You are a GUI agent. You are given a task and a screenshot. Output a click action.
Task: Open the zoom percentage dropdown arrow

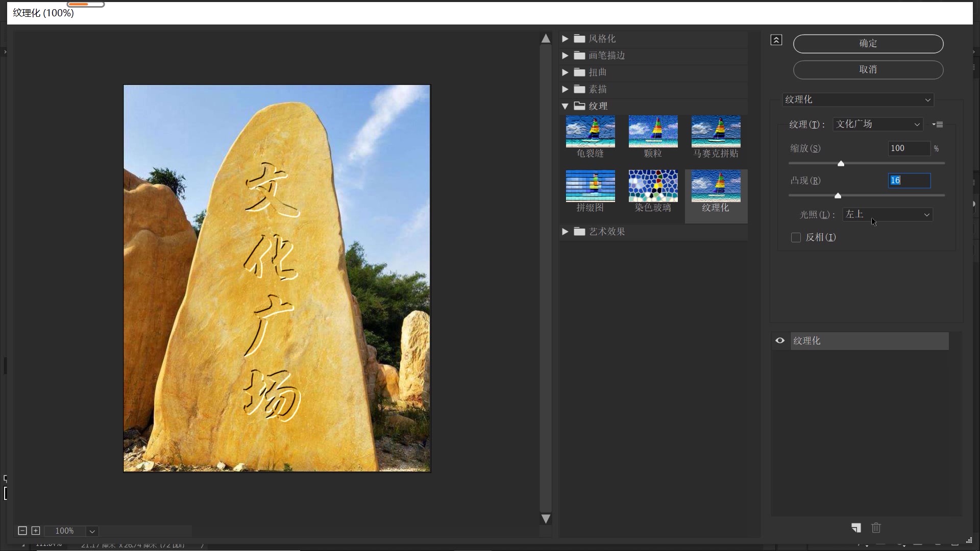(x=92, y=531)
